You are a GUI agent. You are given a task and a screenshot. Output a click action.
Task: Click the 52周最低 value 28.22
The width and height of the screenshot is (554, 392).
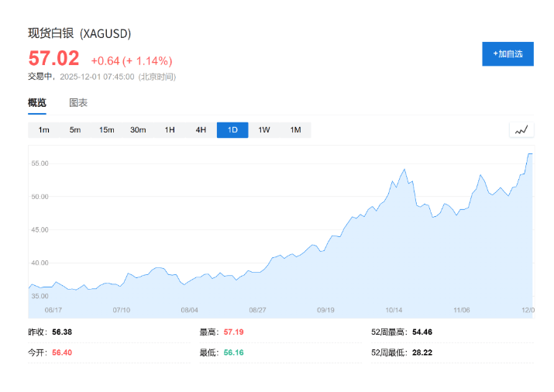[422, 352]
